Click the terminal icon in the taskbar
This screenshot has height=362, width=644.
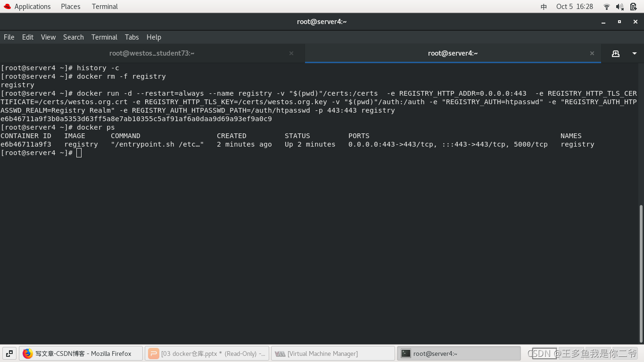(406, 354)
